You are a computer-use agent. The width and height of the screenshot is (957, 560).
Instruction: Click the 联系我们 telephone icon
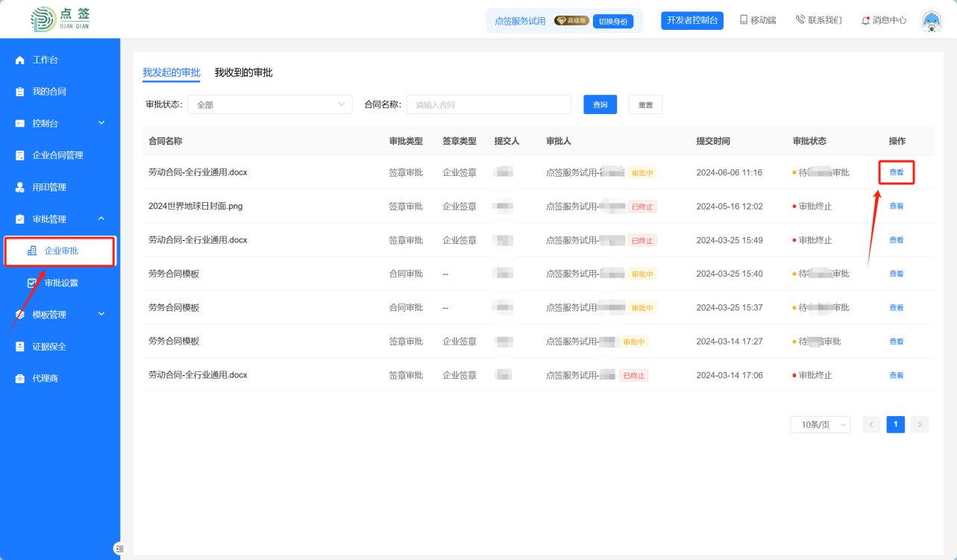click(800, 20)
